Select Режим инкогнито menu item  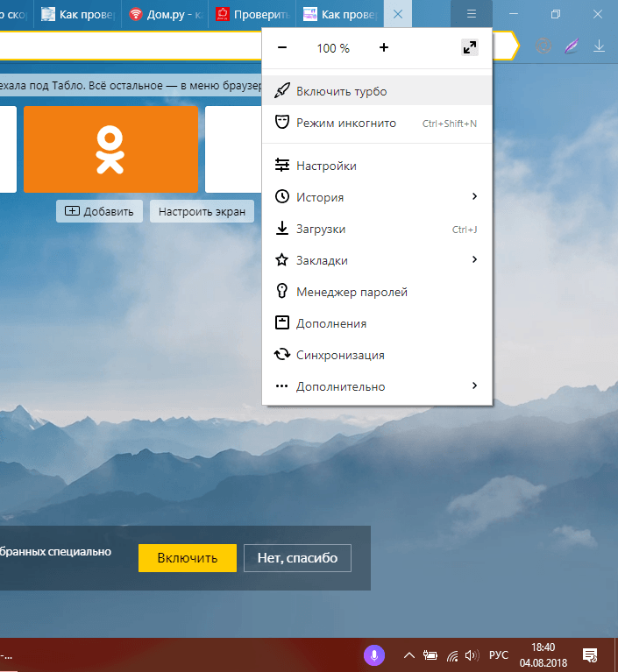[377, 123]
